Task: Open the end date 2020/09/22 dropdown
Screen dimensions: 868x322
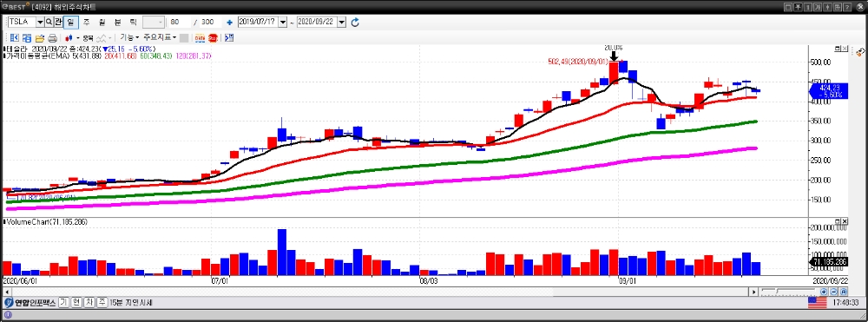Action: coord(341,22)
